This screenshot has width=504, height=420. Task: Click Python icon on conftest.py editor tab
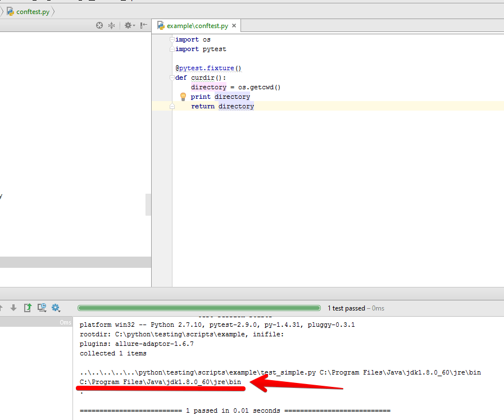(x=161, y=26)
